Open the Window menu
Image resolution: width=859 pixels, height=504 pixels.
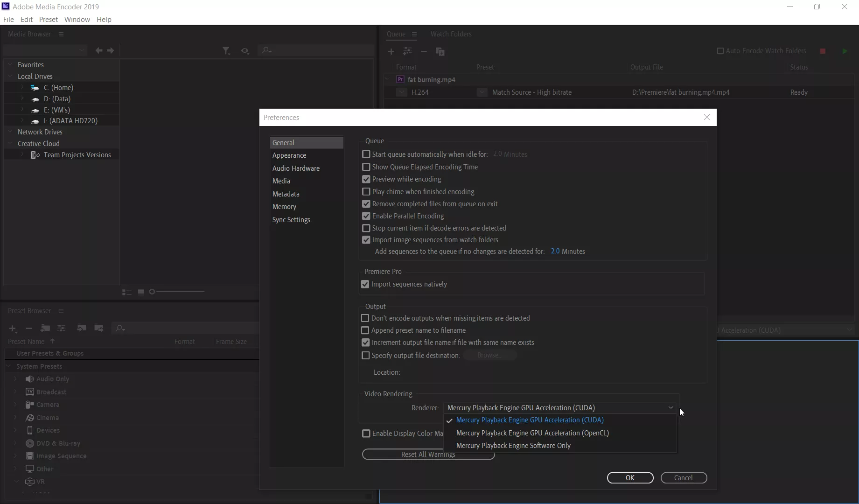tap(77, 20)
